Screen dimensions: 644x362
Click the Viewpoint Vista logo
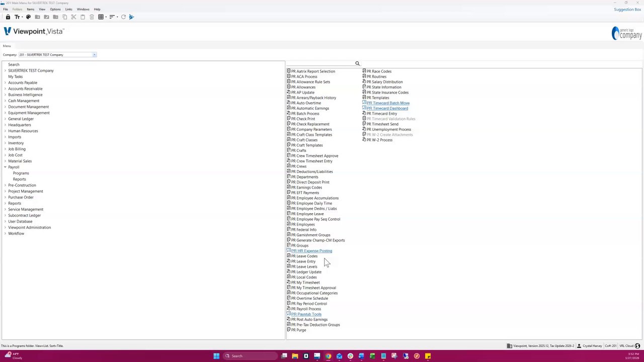pyautogui.click(x=34, y=32)
